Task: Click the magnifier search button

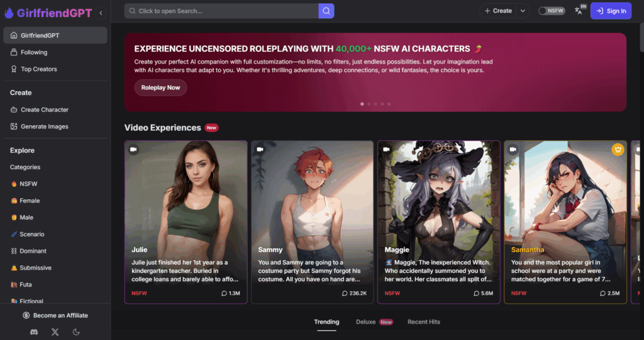Action: tap(326, 11)
